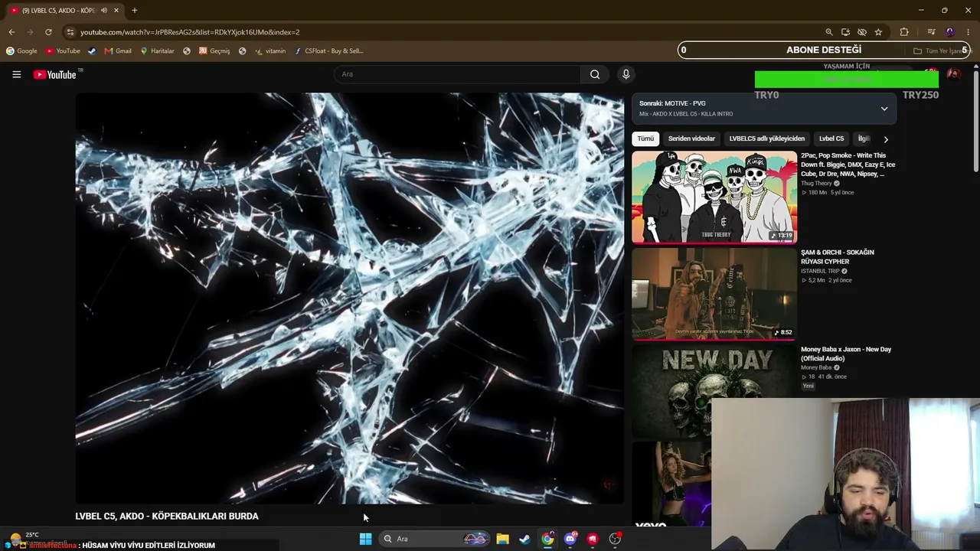Open the 2Pac, Pop Smoke video thumbnail

pyautogui.click(x=714, y=197)
